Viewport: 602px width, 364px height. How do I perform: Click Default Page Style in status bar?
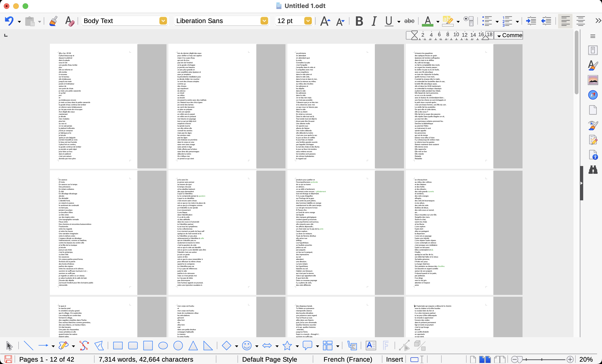[269, 359]
